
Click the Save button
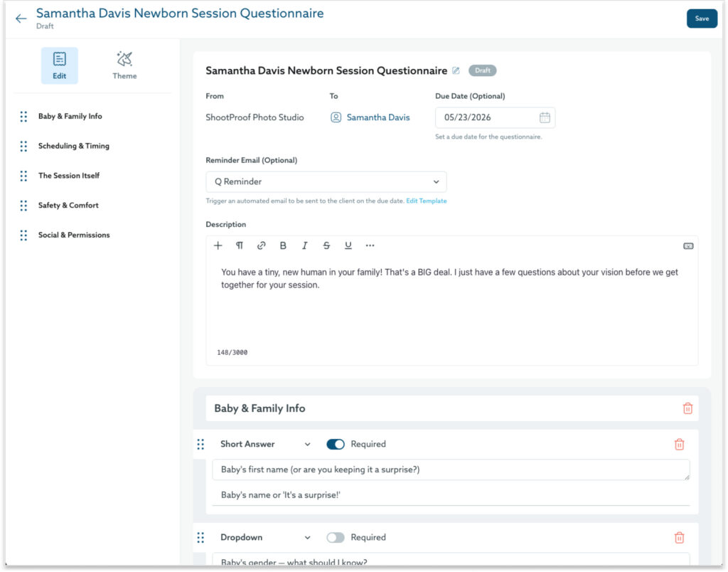click(x=701, y=18)
